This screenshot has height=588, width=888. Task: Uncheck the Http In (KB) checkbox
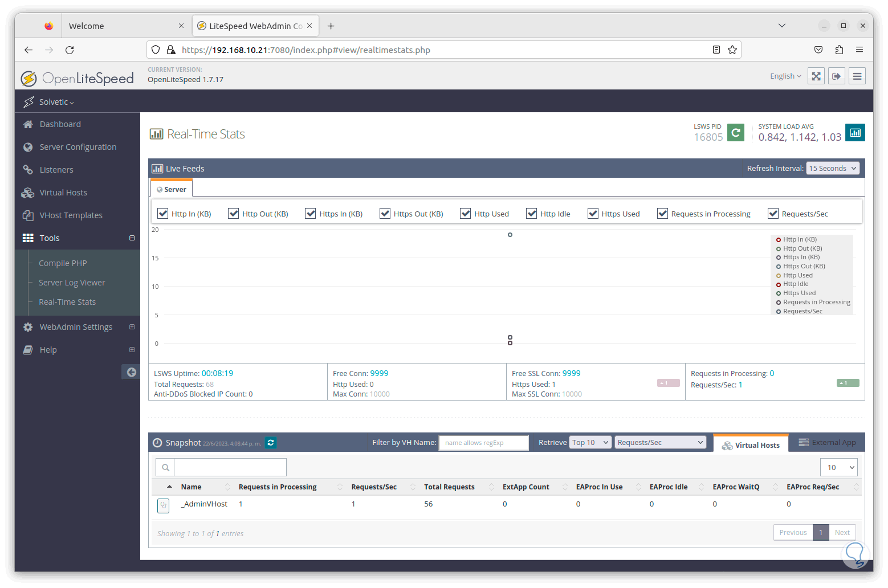(163, 214)
